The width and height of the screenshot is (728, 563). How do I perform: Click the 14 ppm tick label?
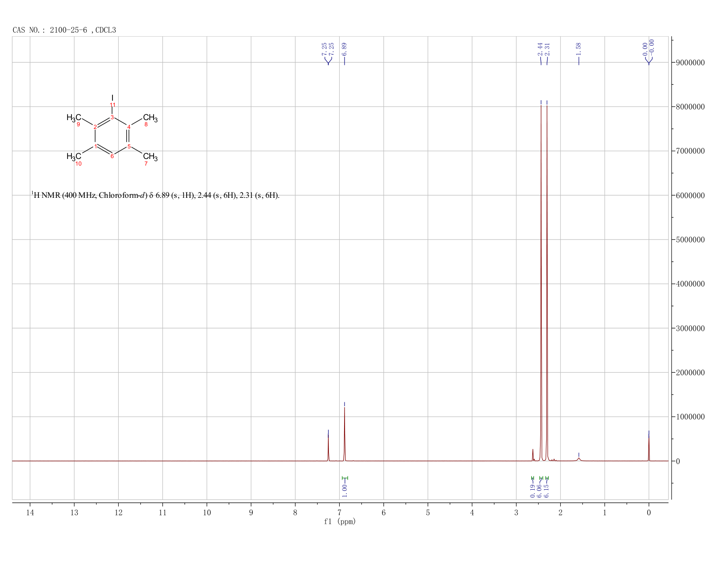[x=30, y=512]
